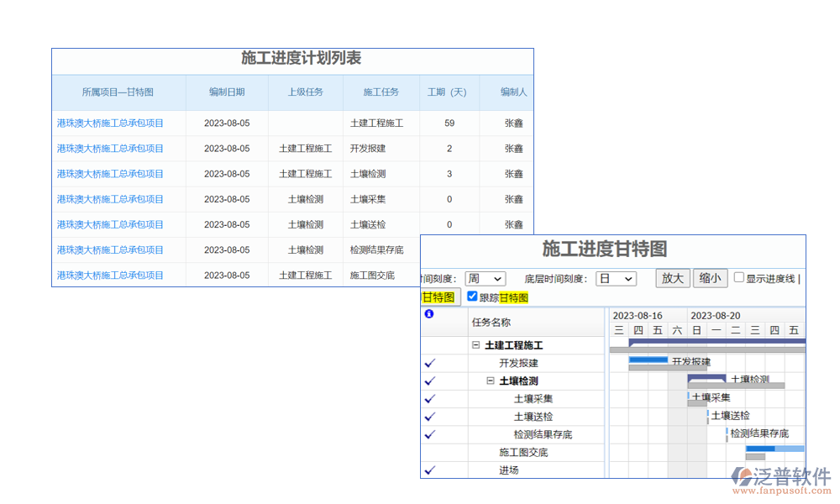
Task: Click the checkmark icon beside 土壤检测
Action: coord(430,381)
